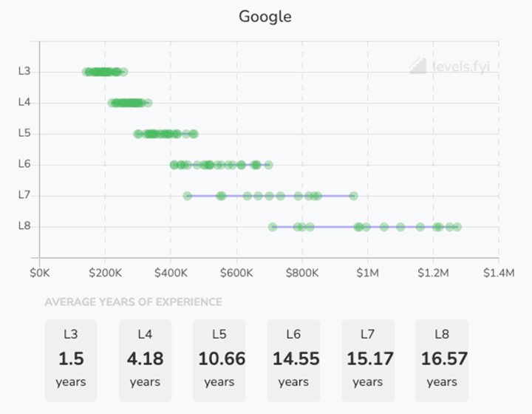Viewport: 532px width, 414px height.
Task: Click the $200K x-axis label
Action: pyautogui.click(x=105, y=273)
